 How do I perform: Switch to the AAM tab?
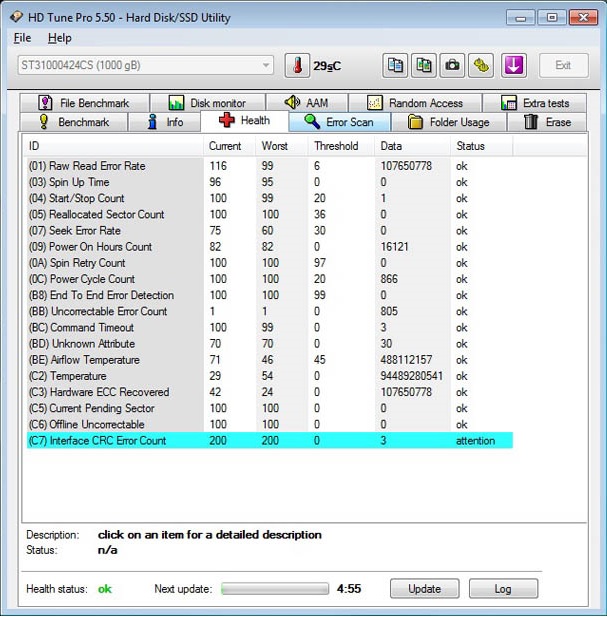[x=307, y=103]
